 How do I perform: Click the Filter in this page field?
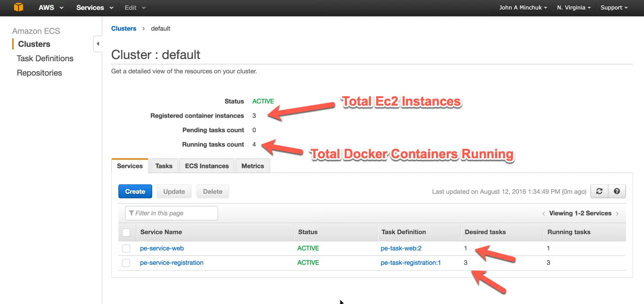click(171, 213)
